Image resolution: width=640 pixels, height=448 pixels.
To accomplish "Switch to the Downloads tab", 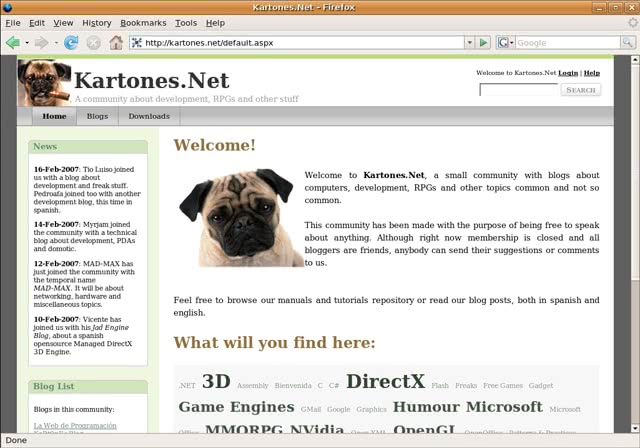I will tap(149, 116).
